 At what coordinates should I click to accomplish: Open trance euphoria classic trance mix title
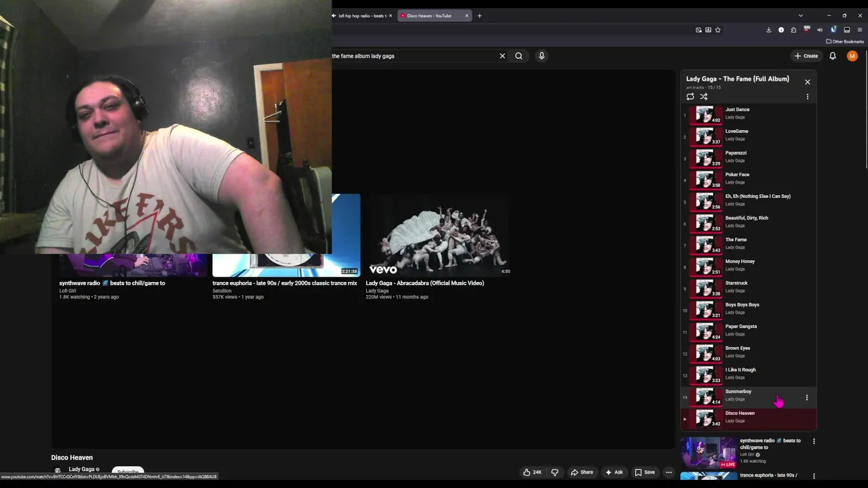[285, 283]
